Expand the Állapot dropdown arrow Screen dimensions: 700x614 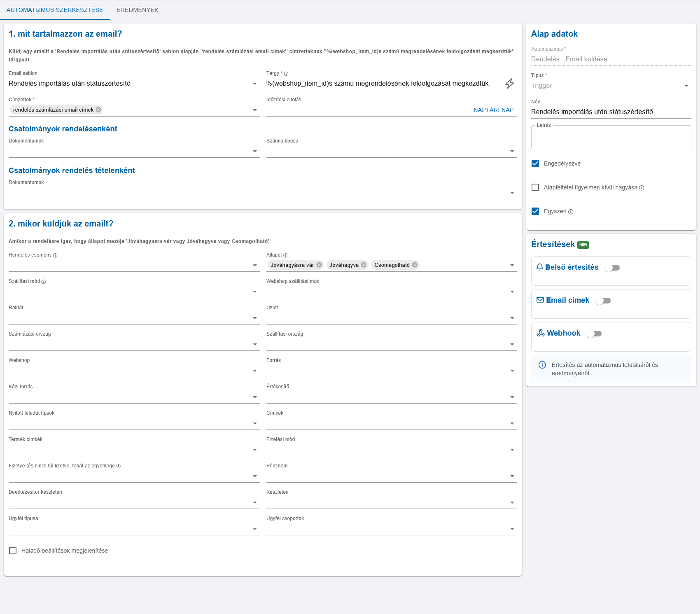point(512,265)
